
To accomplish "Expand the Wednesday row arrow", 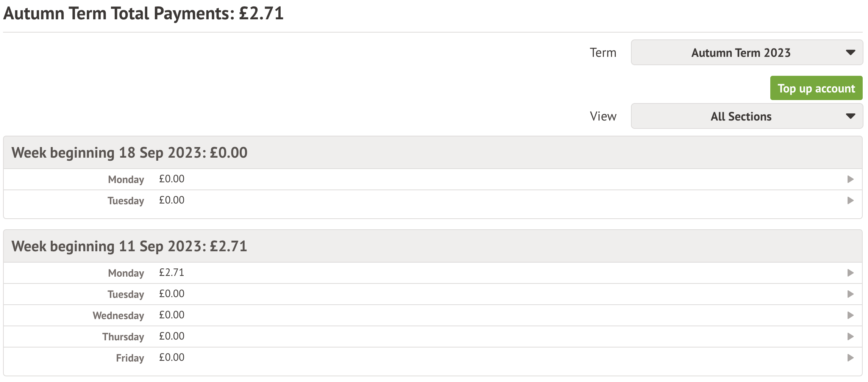I will [850, 315].
